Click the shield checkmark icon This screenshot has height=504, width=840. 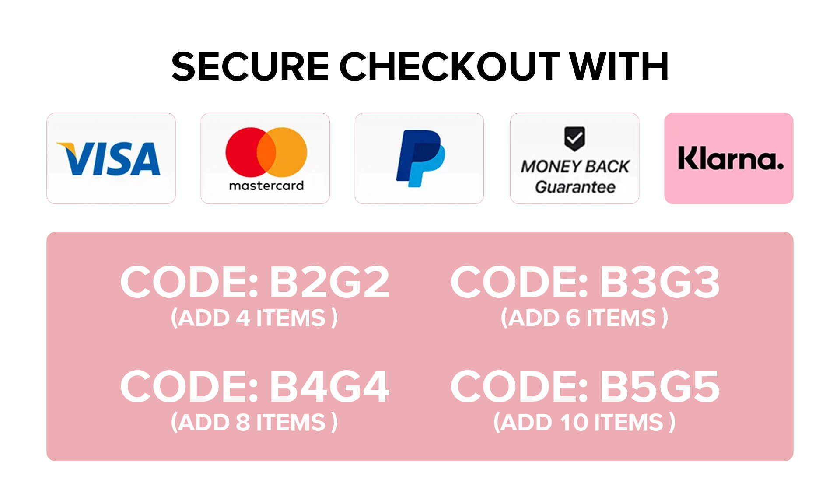click(574, 138)
